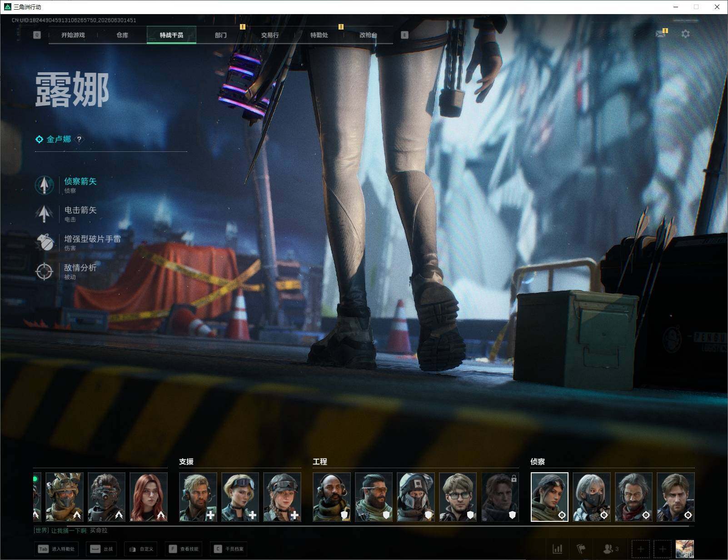Image resolution: width=728 pixels, height=560 pixels.
Task: Open the mail envelope icon
Action: point(660,34)
